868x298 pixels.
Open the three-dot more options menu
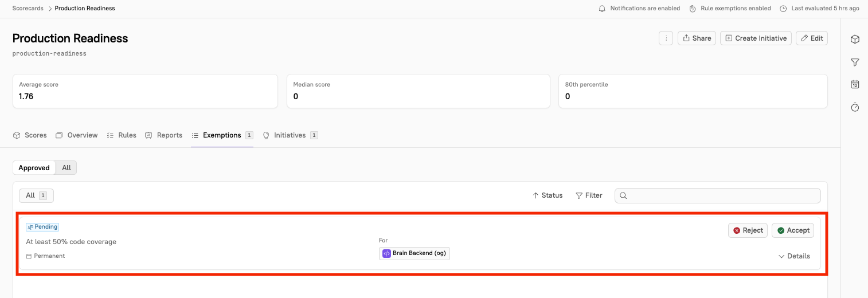[666, 38]
